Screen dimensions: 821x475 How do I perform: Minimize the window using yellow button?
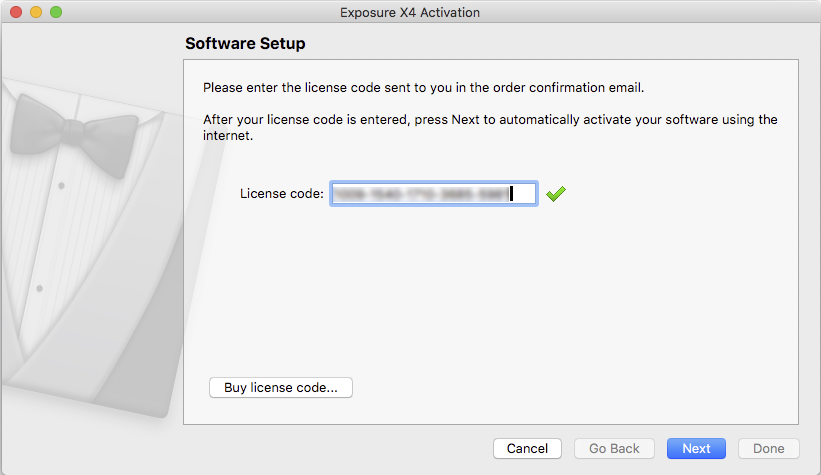[36, 12]
